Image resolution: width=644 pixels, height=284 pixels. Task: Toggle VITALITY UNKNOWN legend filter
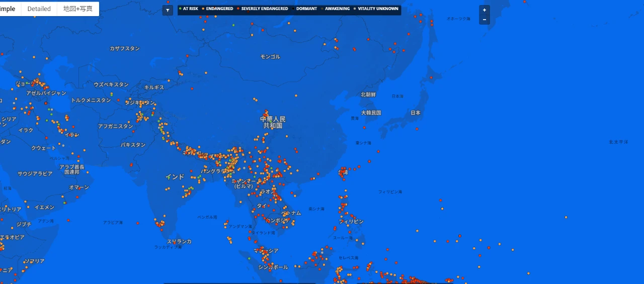tap(377, 9)
